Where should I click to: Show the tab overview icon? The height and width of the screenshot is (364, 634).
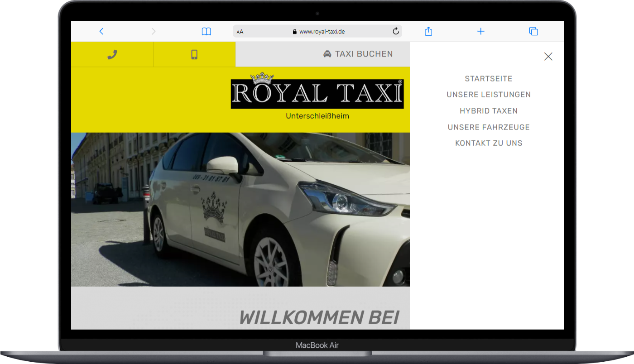pyautogui.click(x=533, y=31)
